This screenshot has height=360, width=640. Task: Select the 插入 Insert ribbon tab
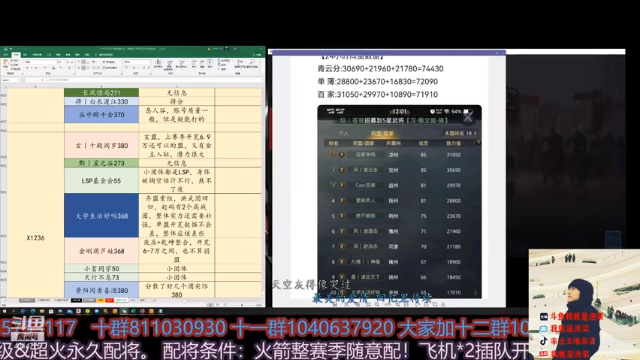pos(25,55)
